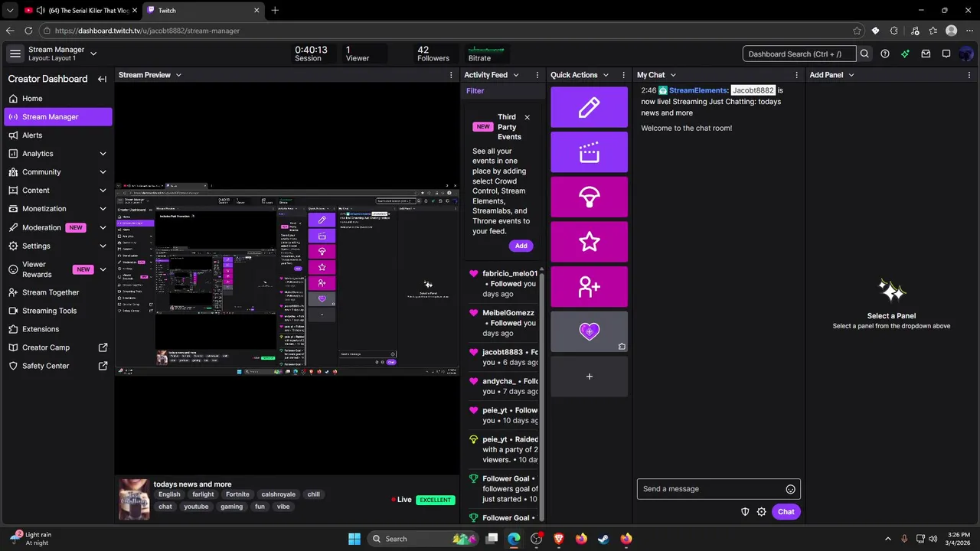Click the green sparkle icon in header
The height and width of the screenshot is (551, 980).
[906, 54]
